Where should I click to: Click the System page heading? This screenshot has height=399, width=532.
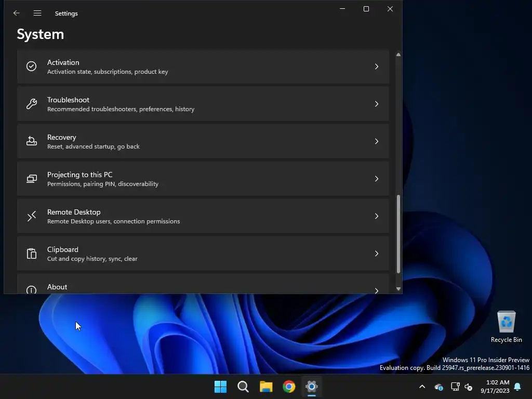tap(41, 34)
